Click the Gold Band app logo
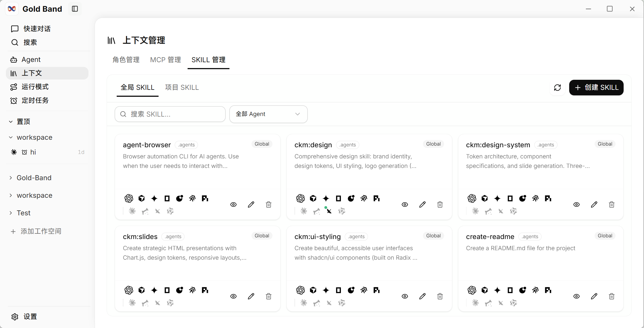 click(x=12, y=9)
